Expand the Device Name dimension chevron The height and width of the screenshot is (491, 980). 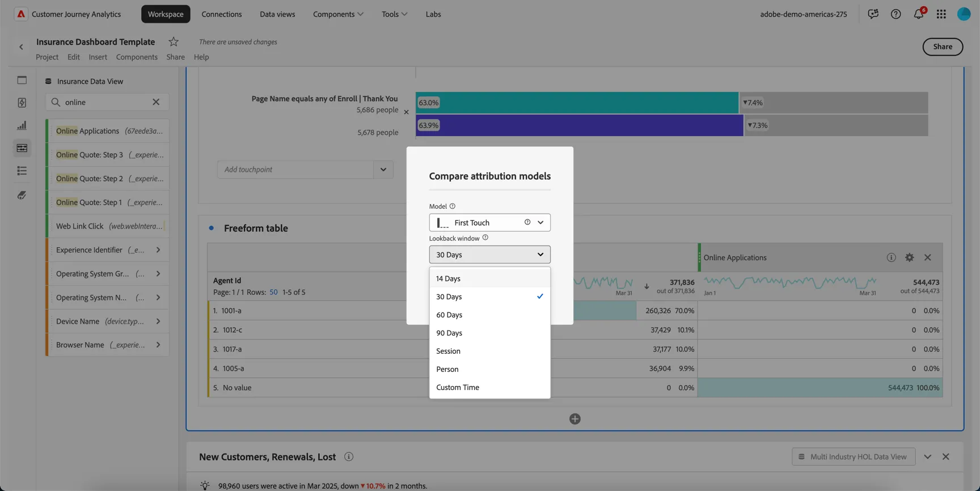click(158, 321)
